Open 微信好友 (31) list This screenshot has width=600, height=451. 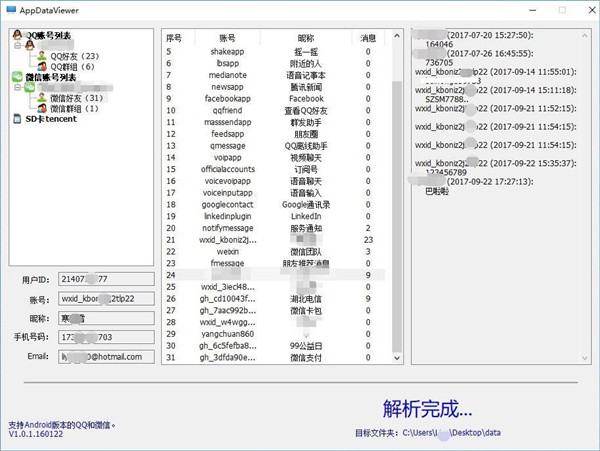77,98
